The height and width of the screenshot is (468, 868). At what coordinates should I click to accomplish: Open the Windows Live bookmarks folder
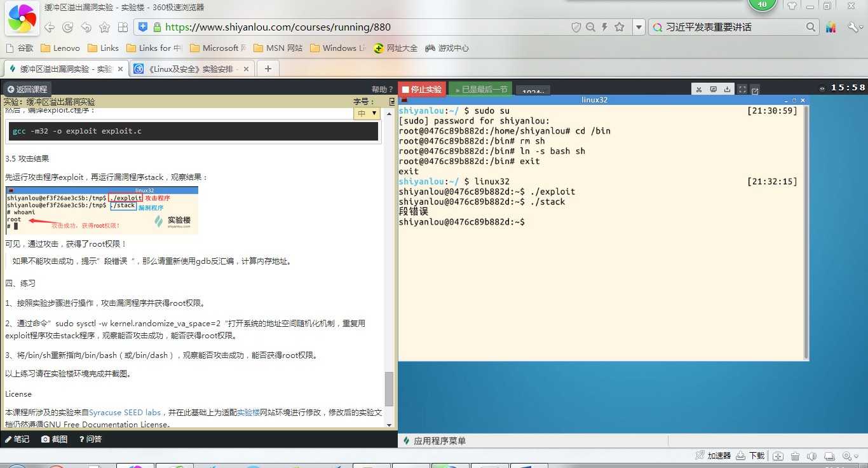point(337,48)
